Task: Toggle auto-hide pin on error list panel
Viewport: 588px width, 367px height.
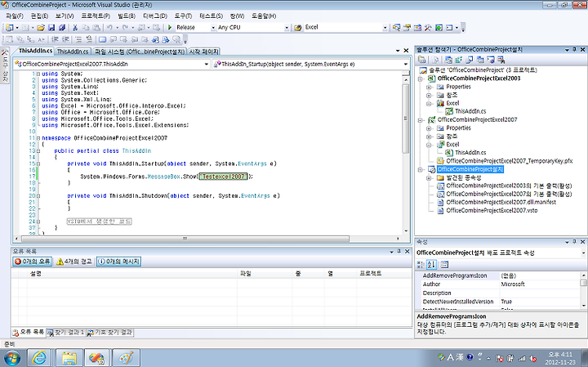Action: [x=399, y=251]
